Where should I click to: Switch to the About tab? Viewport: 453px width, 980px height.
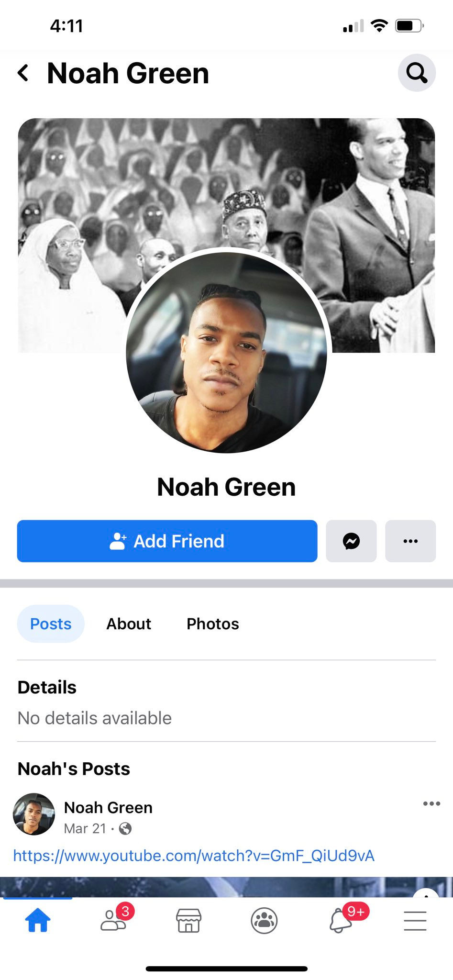click(129, 624)
